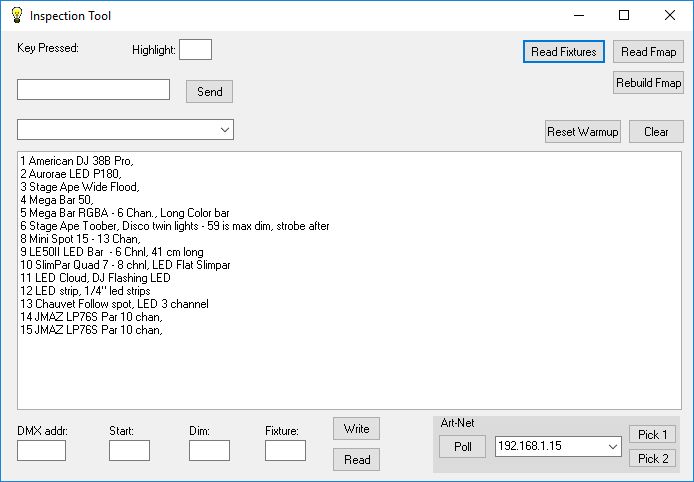Viewport: 694px width, 482px height.
Task: Click the Key Pressed label
Action: pos(48,48)
